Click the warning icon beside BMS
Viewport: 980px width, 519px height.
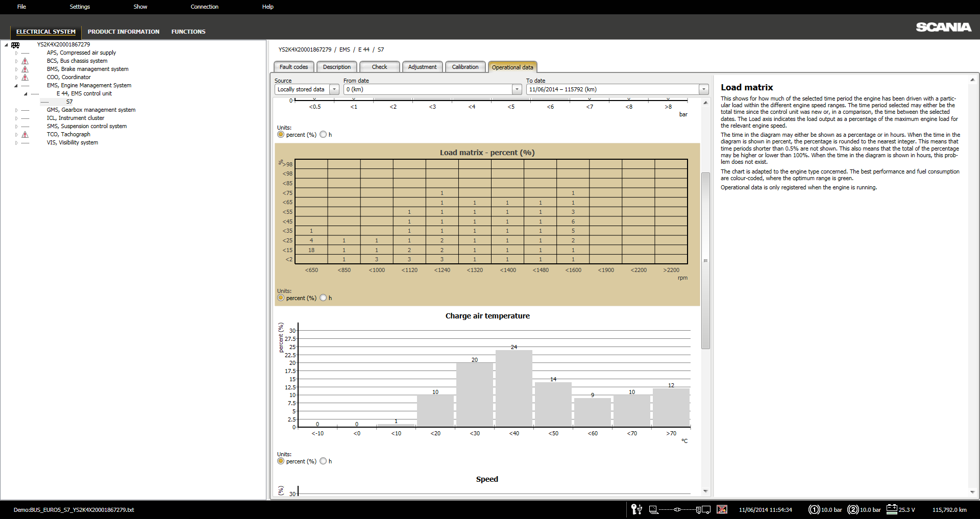[25, 69]
